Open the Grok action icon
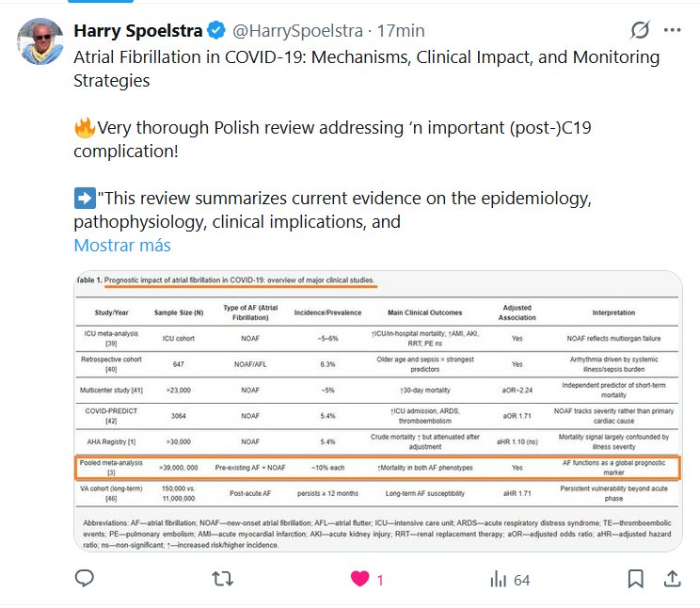 pyautogui.click(x=640, y=30)
